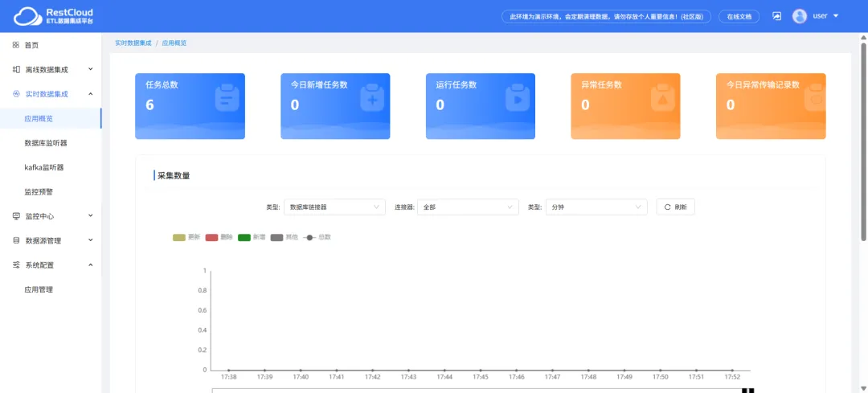868x393 pixels.
Task: Click the 采集数量 section heading
Action: pyautogui.click(x=174, y=176)
